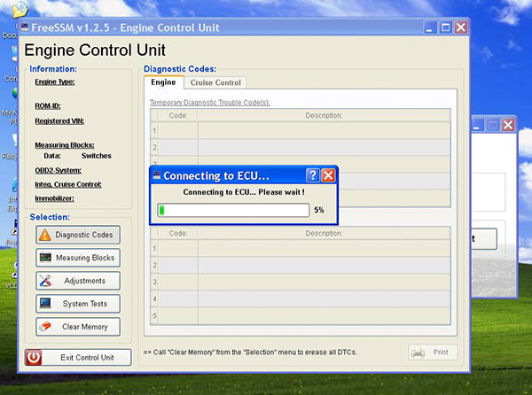Minimize the background window behind FreeSSM

(477, 125)
